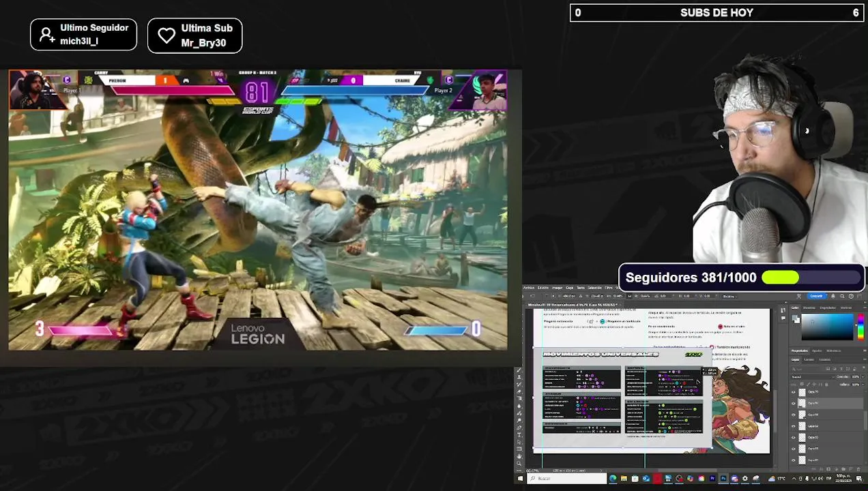Click the Windows Start button

tap(521, 478)
